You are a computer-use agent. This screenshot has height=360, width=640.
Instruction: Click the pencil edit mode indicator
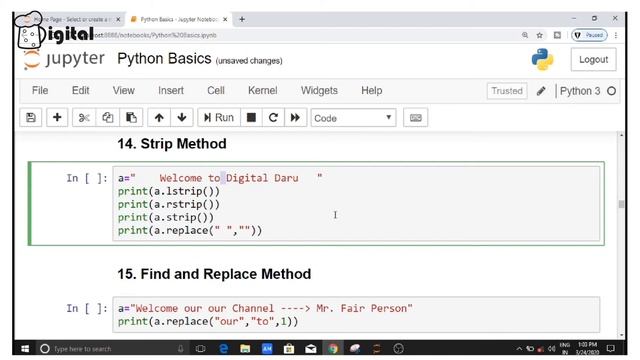[541, 91]
